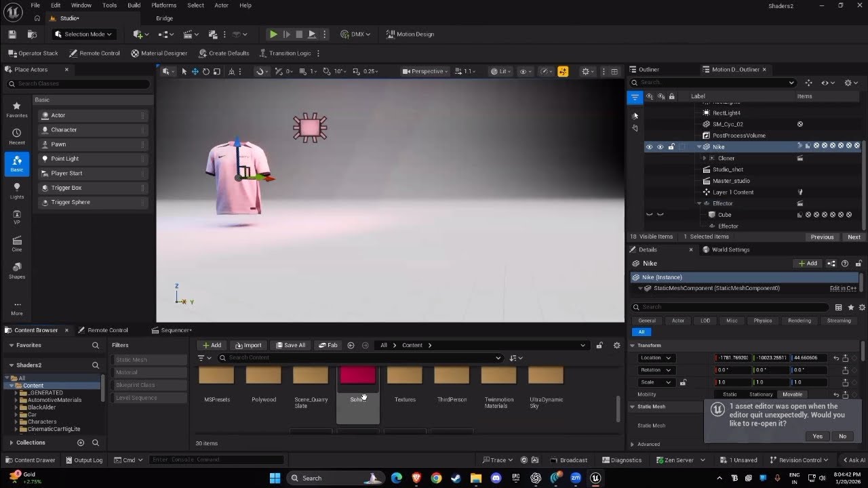Click the Windows Start button in taskbar
This screenshot has height=488, width=868.
(275, 478)
